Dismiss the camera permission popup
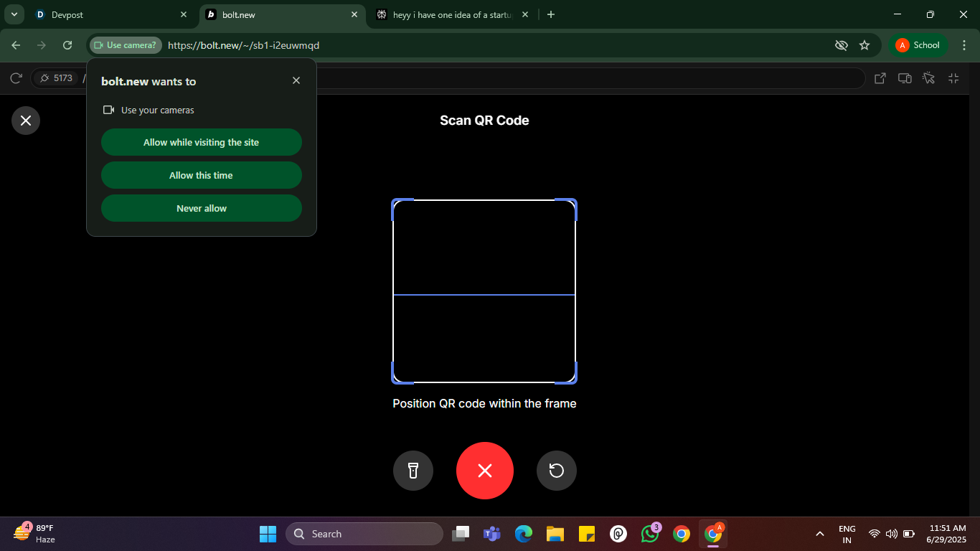Screen dimensions: 980x551 [296, 81]
